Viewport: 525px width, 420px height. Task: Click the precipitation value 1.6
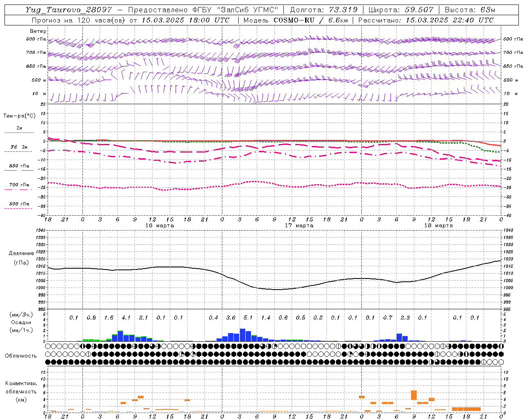(x=109, y=318)
